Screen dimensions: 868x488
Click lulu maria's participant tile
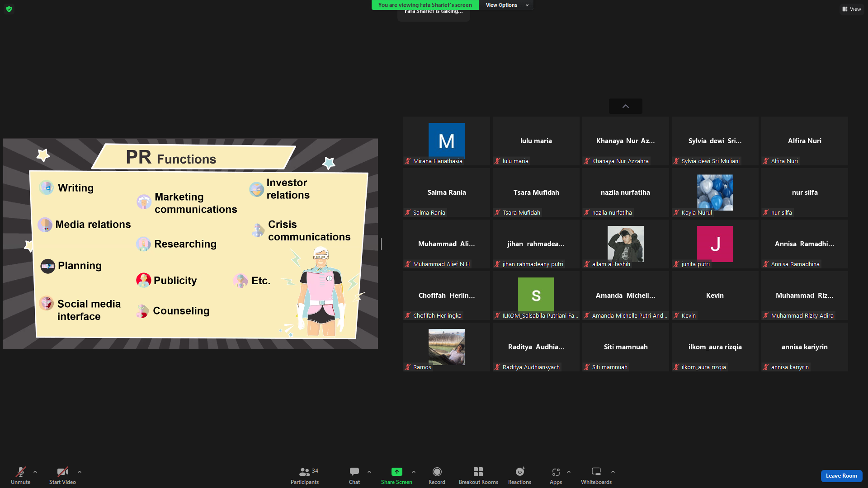point(536,141)
